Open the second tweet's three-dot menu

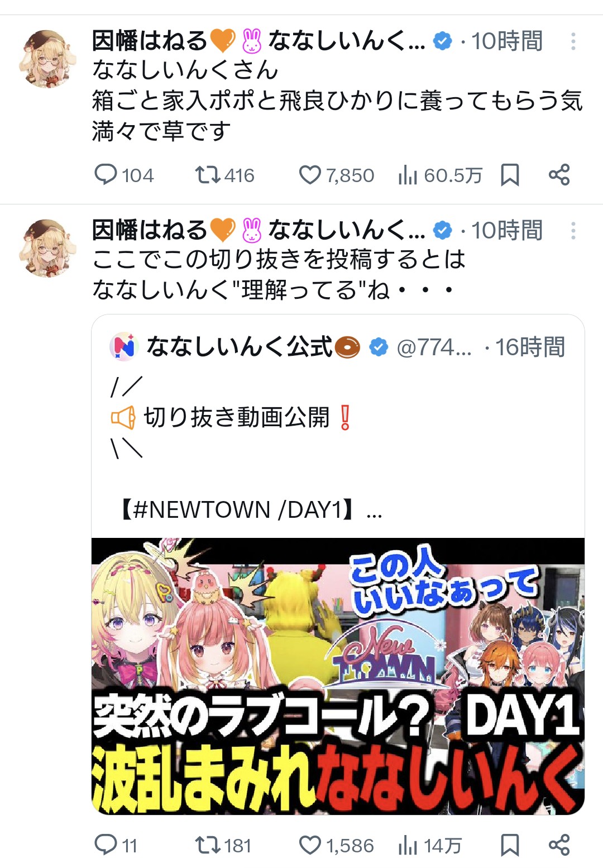(x=573, y=230)
